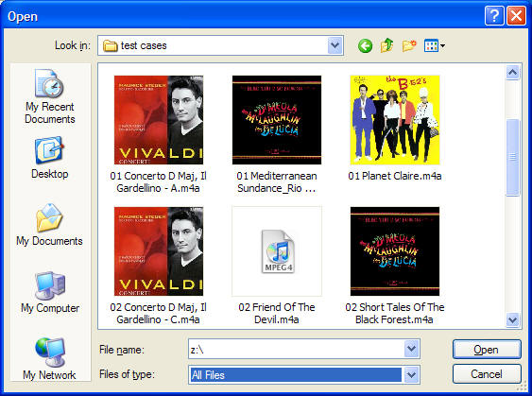Select the 01 Planet Claire B-52's thumbnail
The width and height of the screenshot is (532, 396).
[395, 120]
